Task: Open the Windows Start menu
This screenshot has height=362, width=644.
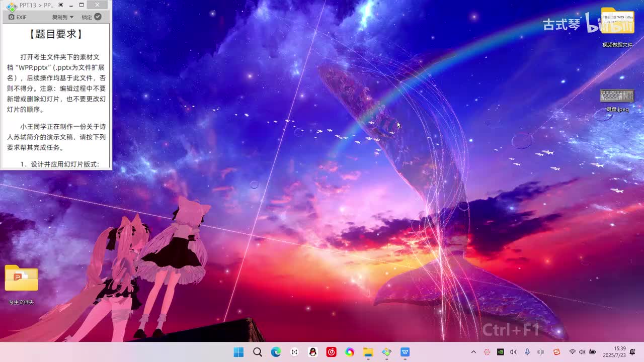Action: pos(239,352)
